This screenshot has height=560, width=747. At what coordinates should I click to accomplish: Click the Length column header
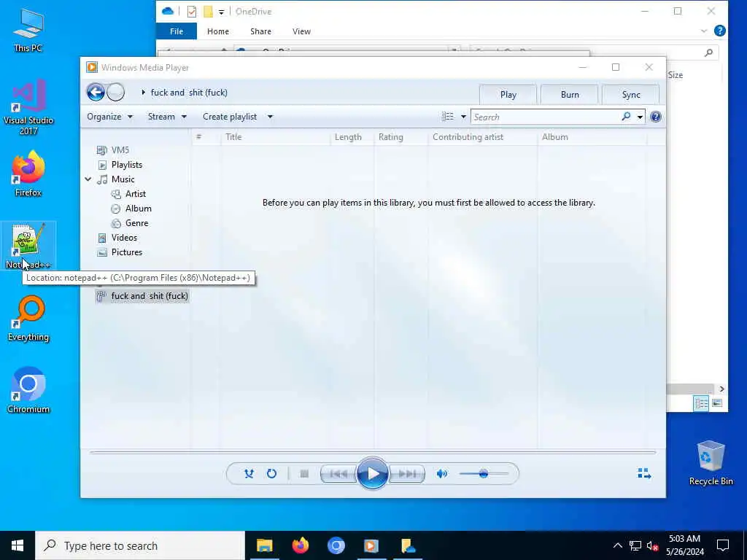pyautogui.click(x=352, y=137)
